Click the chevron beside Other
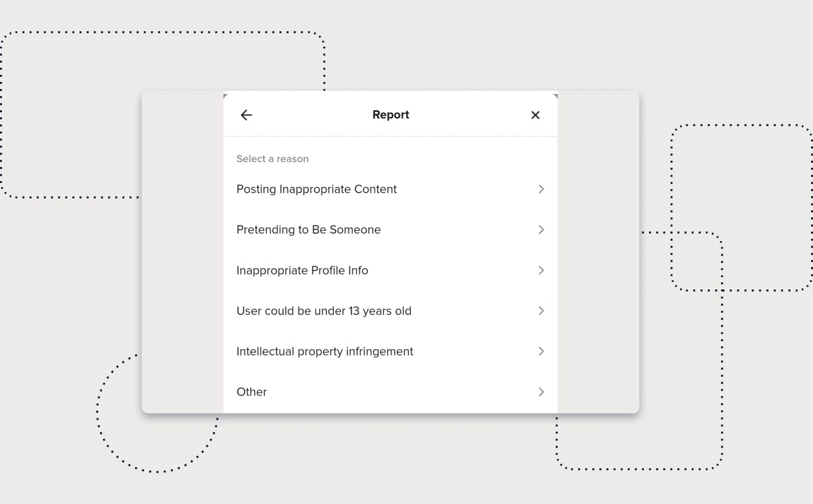This screenshot has height=504, width=813. (541, 392)
